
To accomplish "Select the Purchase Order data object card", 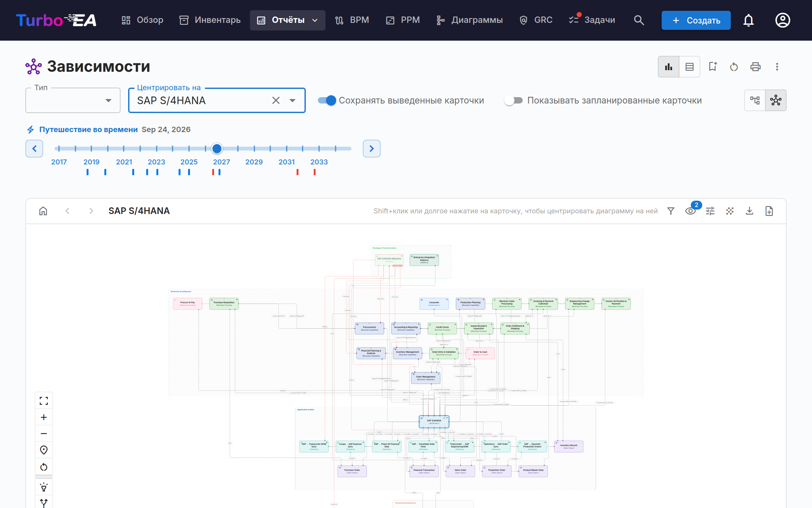I will [352, 471].
